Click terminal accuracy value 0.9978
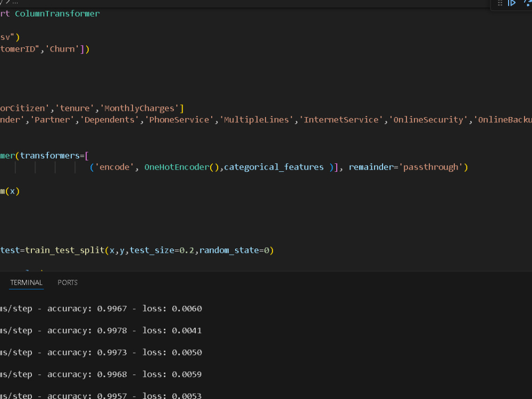The height and width of the screenshot is (399, 532). click(x=112, y=331)
